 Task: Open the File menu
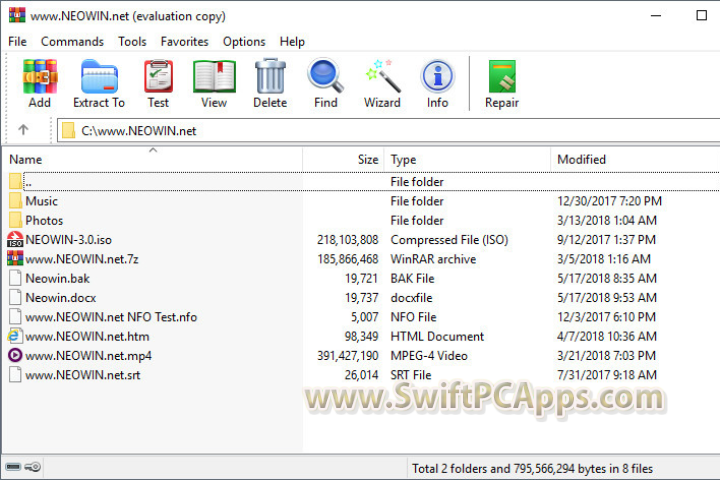pyautogui.click(x=17, y=41)
